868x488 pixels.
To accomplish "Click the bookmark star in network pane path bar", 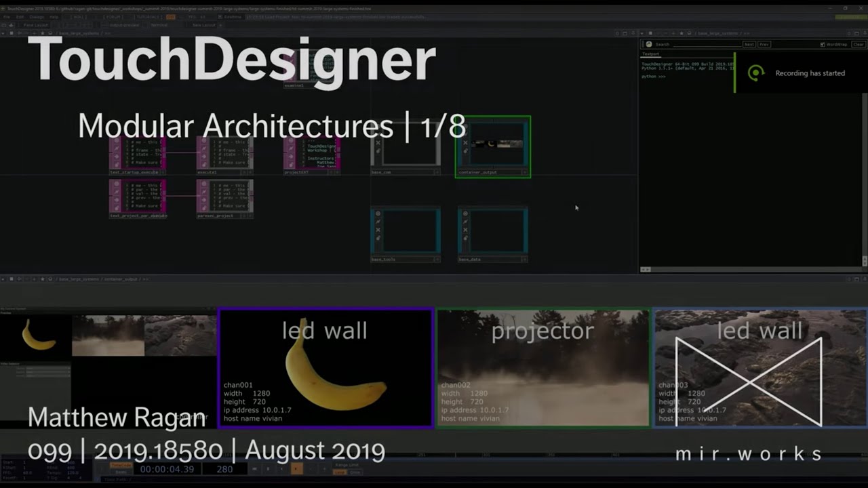I will point(42,33).
